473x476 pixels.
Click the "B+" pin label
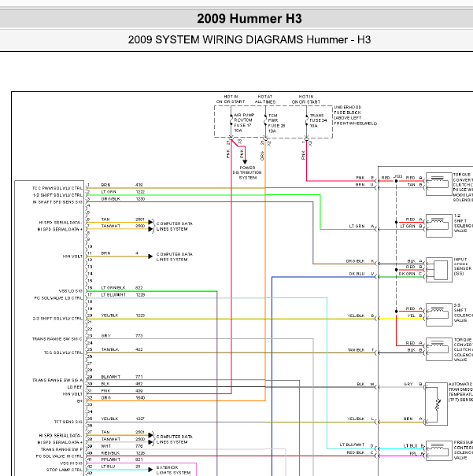[79, 401]
